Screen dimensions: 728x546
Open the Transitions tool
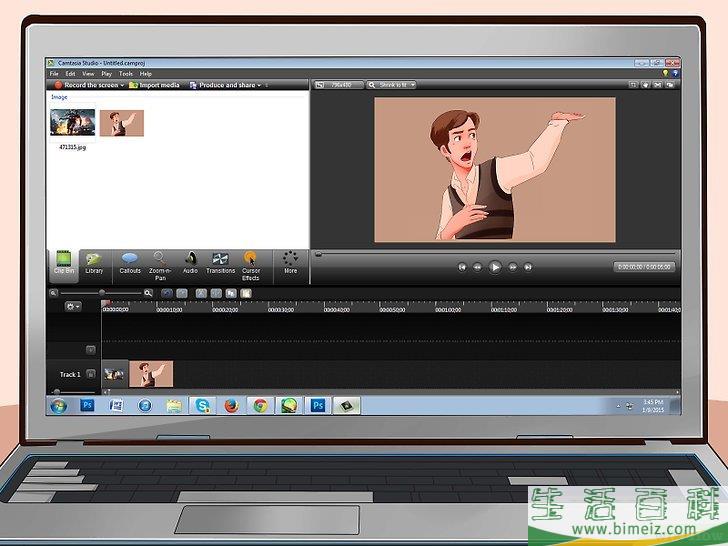click(x=221, y=263)
